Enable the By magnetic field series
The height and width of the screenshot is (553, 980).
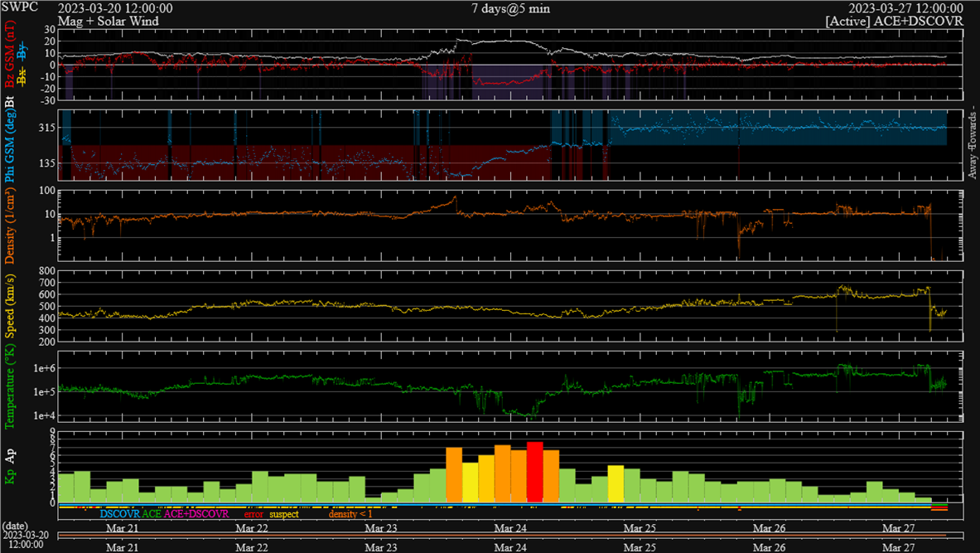[22, 50]
